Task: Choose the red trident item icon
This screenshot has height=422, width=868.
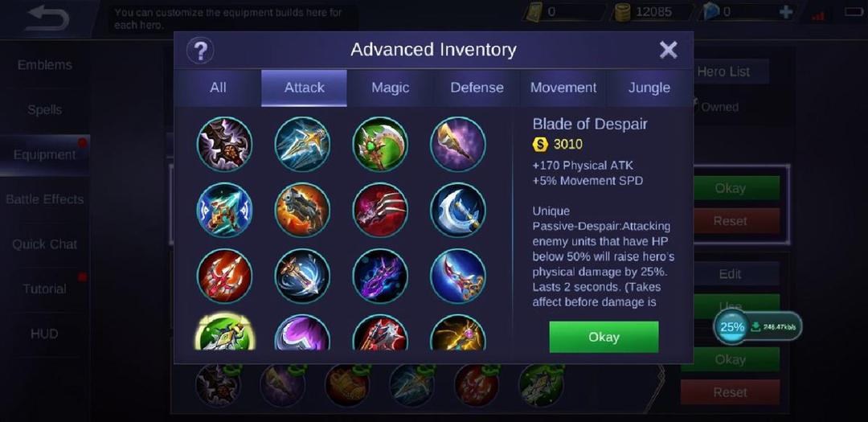Action: pos(225,277)
